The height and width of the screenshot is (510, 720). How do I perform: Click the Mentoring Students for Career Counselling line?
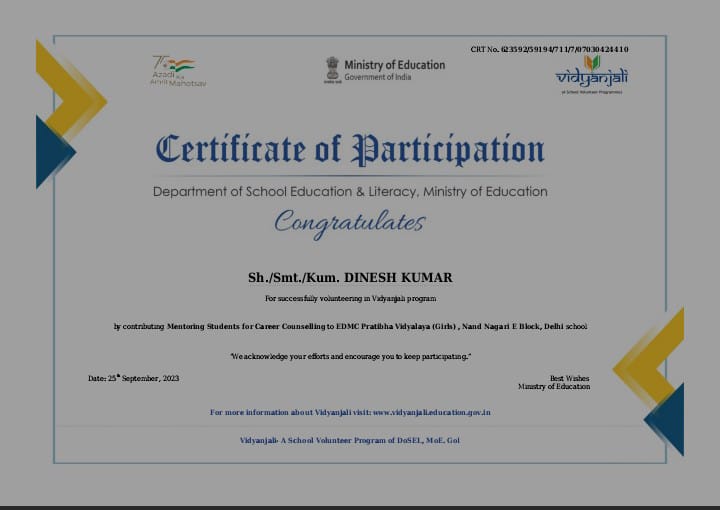[x=350, y=326]
